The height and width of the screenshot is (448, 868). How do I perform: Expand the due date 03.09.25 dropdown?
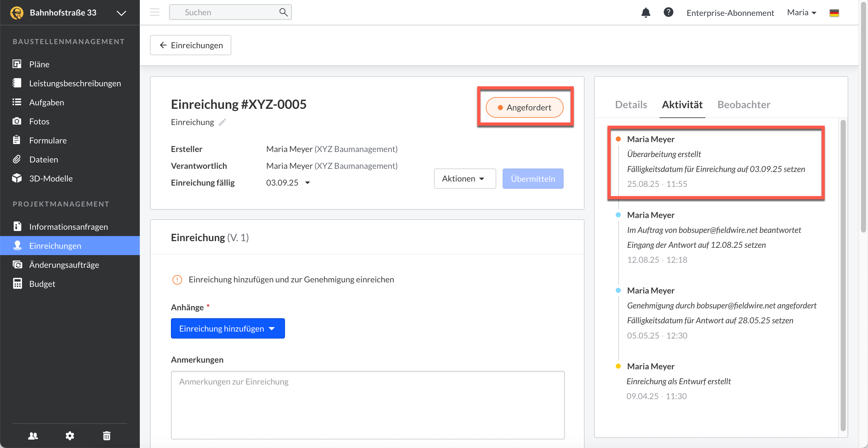click(x=307, y=183)
